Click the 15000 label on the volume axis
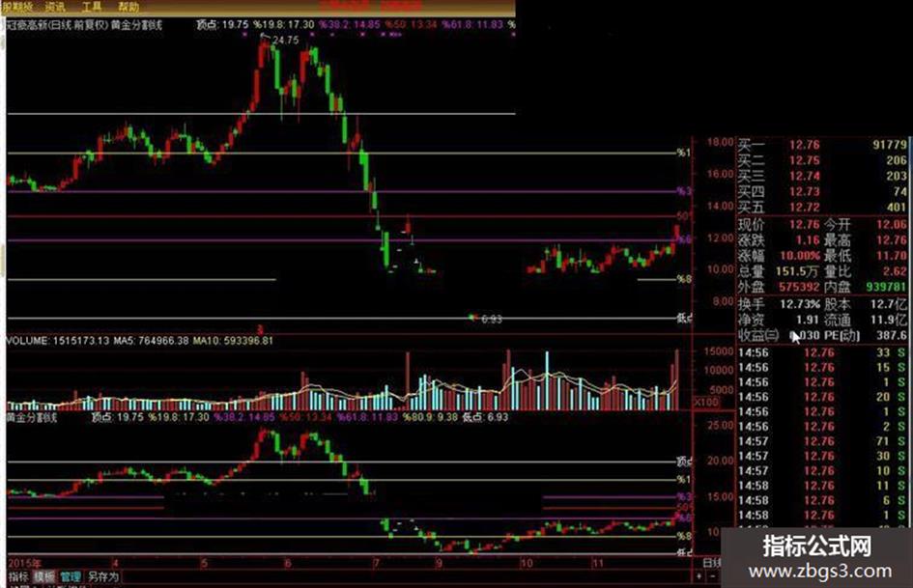 718,351
